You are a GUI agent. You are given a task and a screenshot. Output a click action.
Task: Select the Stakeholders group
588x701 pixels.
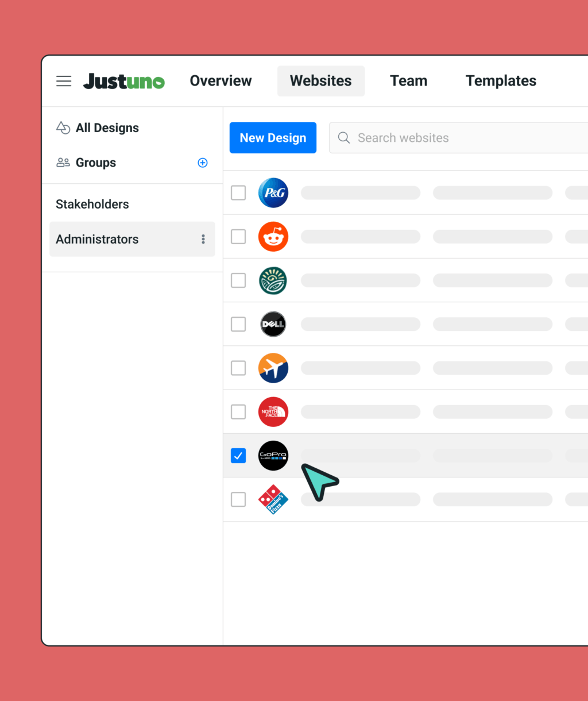point(92,204)
